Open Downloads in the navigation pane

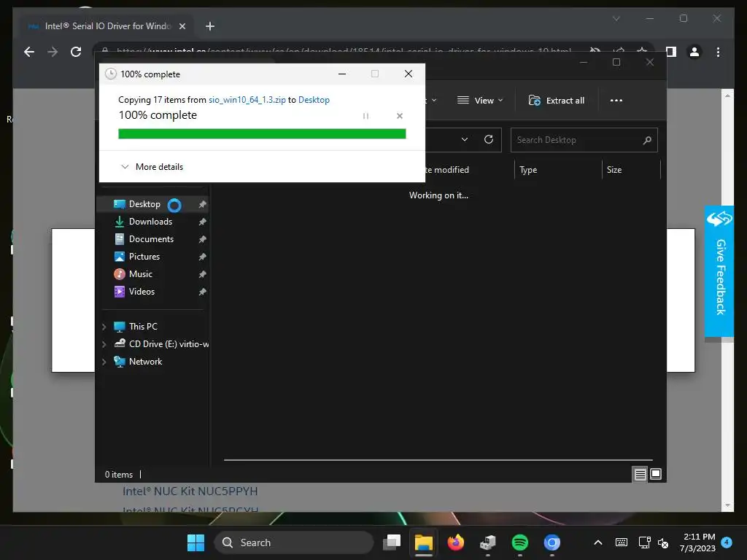150,222
